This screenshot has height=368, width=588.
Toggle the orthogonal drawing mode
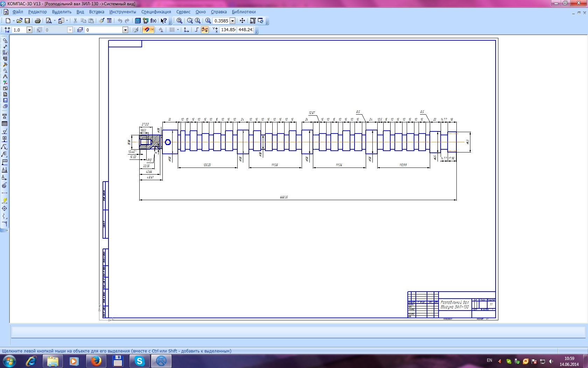point(197,30)
